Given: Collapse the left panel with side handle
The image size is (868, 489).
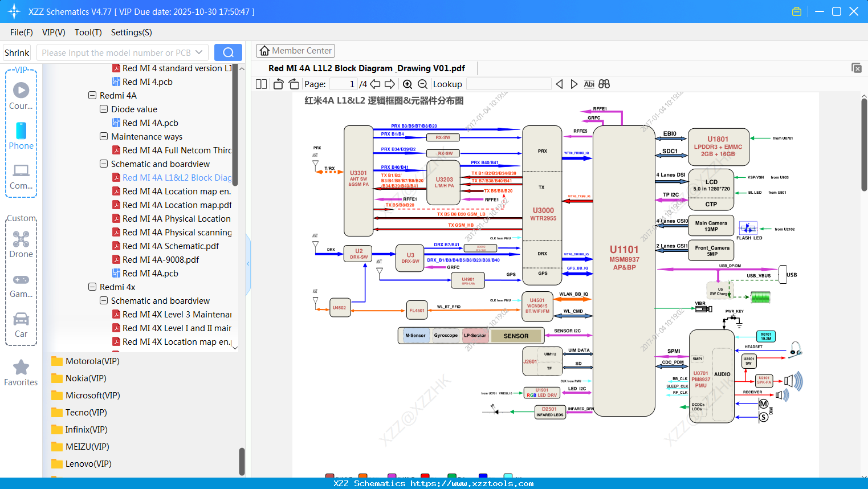Looking at the screenshot, I should (248, 264).
